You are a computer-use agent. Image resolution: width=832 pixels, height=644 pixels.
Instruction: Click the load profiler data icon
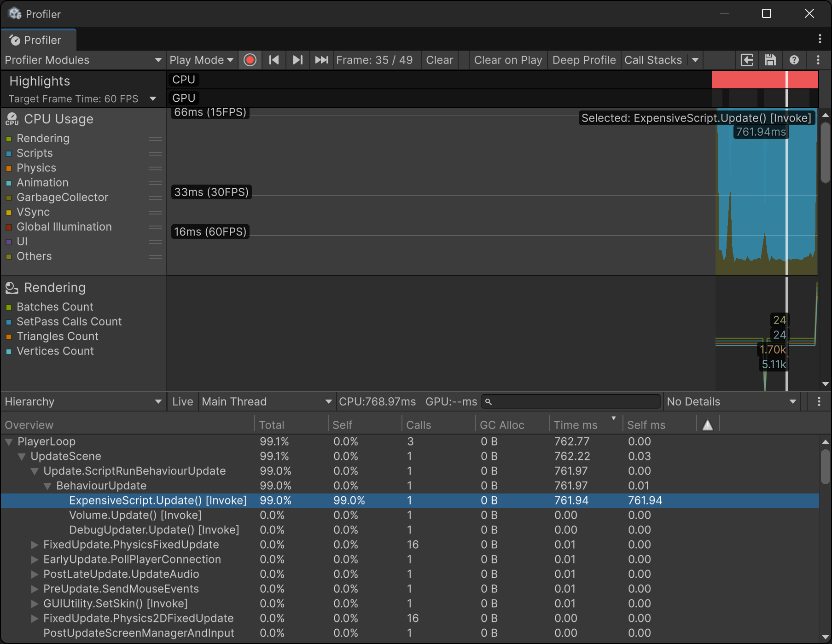tap(747, 60)
